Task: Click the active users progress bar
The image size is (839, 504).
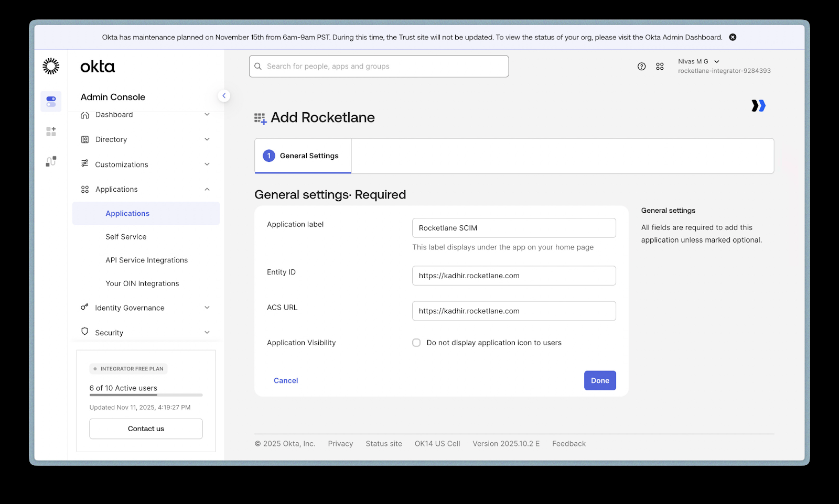Action: pyautogui.click(x=146, y=395)
